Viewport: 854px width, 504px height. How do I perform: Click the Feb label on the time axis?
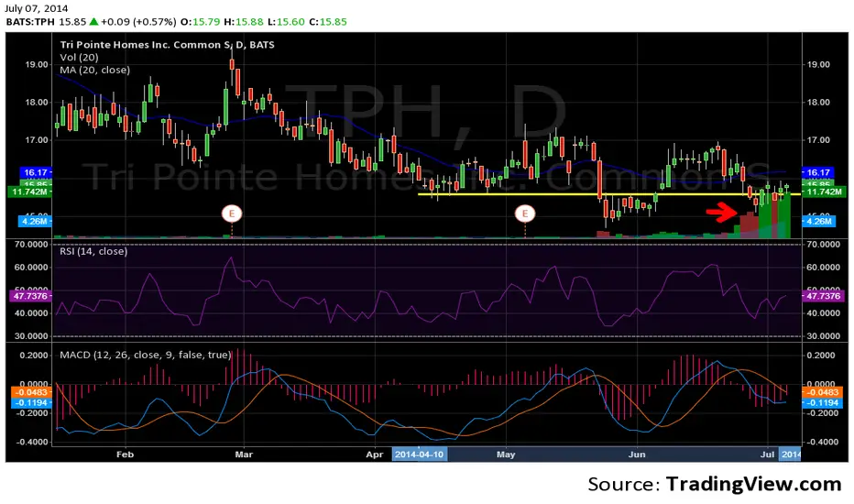pos(126,455)
